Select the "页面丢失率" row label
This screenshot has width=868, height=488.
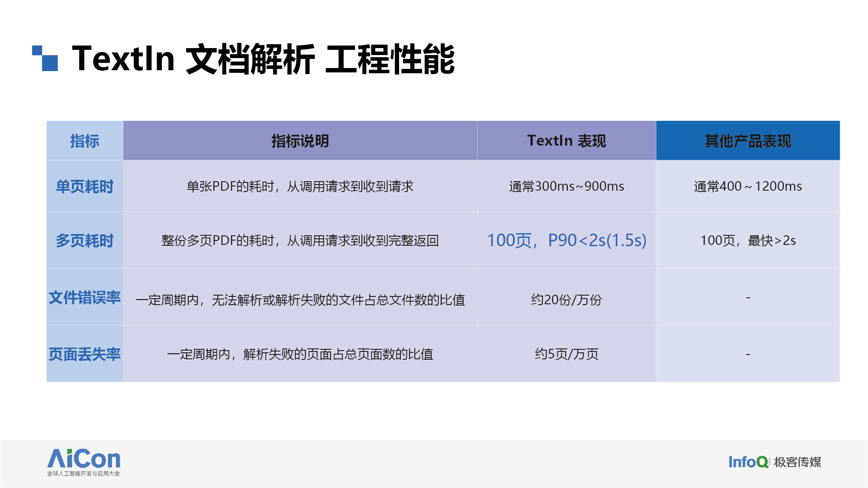coord(85,354)
